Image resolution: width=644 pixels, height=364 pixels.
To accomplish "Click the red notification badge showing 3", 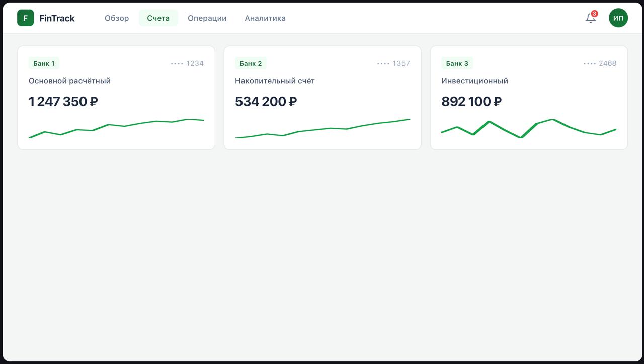I will (x=595, y=14).
